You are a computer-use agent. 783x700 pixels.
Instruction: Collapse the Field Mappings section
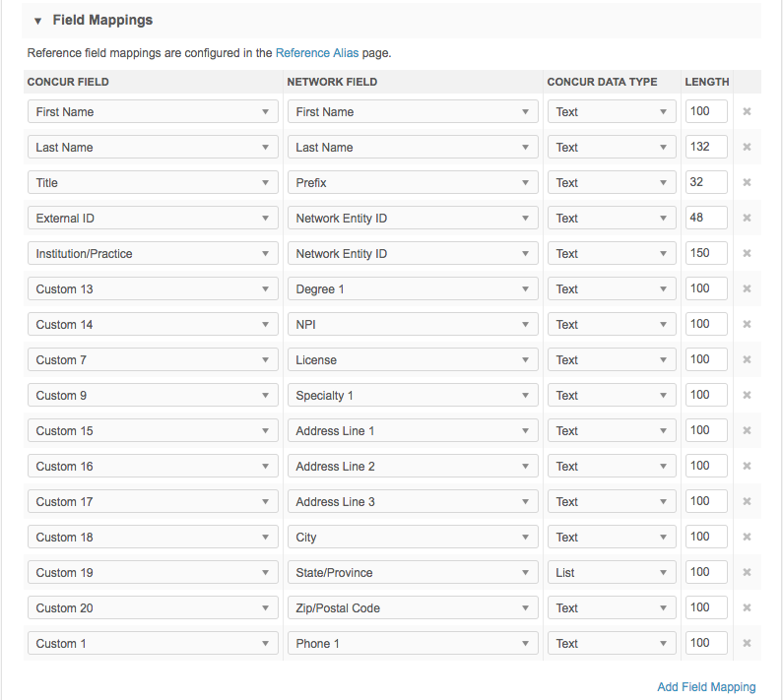click(x=38, y=21)
